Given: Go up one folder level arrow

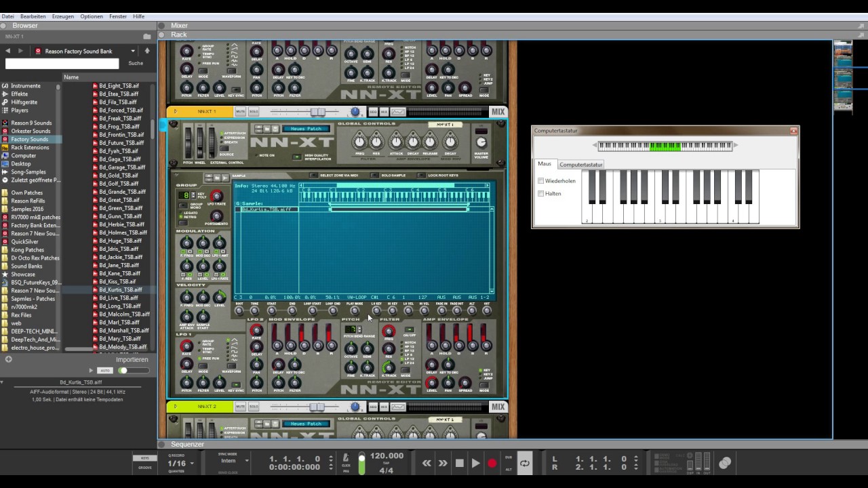Looking at the screenshot, I should [x=147, y=51].
